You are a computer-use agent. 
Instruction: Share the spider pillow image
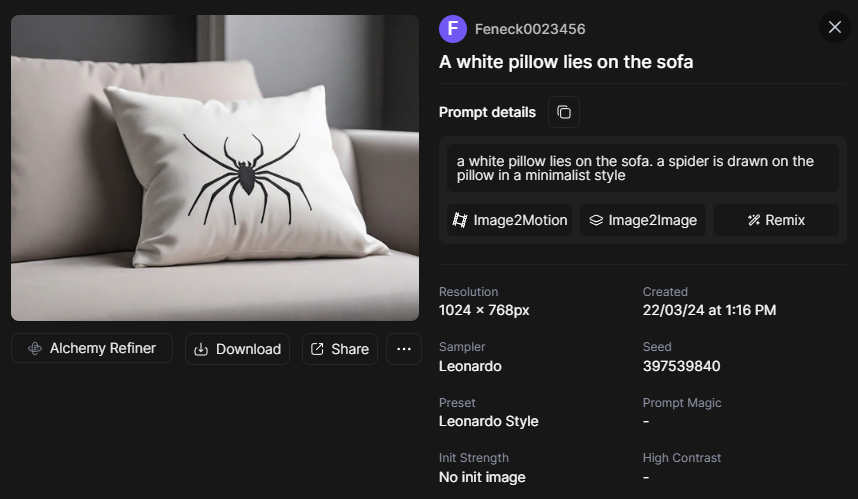click(x=340, y=349)
